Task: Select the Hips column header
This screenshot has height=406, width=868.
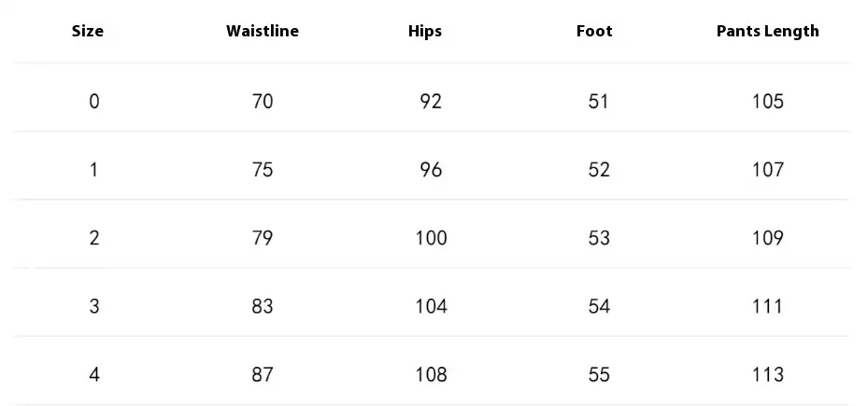Action: 425,31
